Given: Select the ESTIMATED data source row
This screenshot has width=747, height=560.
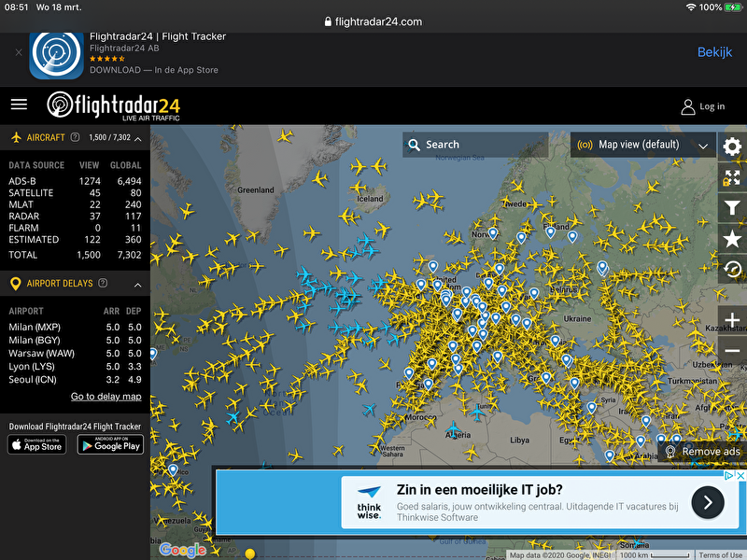Looking at the screenshot, I should [x=75, y=240].
